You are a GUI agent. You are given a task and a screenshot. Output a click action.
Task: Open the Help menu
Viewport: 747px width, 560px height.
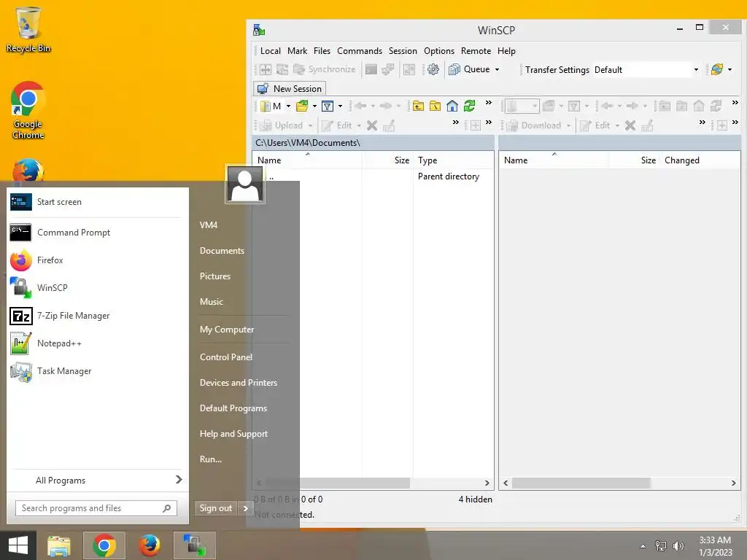tap(506, 51)
